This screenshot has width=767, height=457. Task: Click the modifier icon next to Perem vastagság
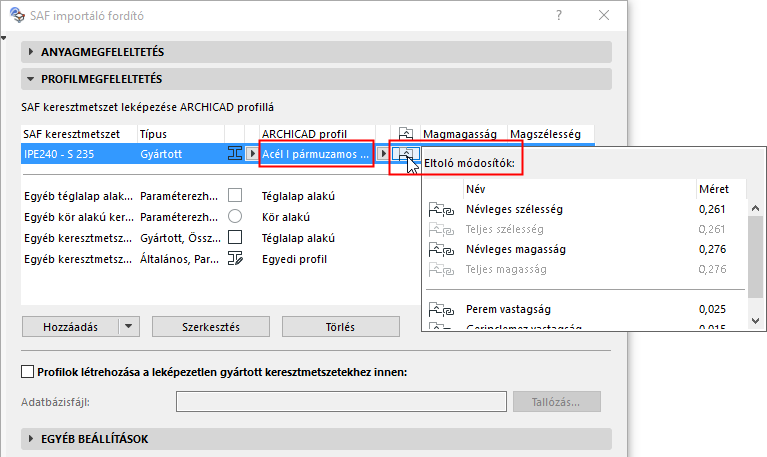pyautogui.click(x=440, y=309)
